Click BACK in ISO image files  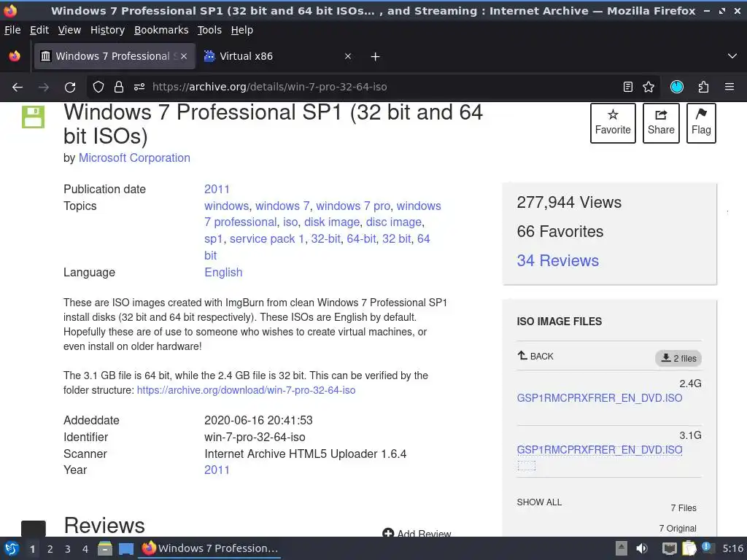535,356
